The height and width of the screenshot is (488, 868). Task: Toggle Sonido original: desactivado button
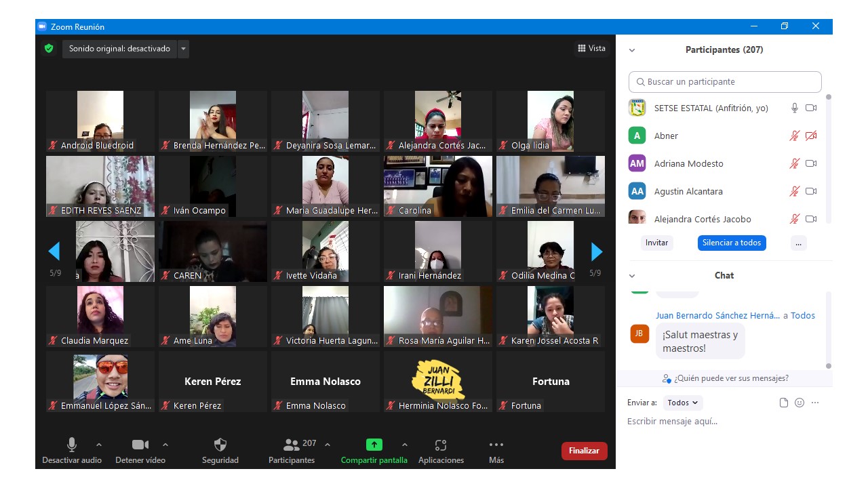pyautogui.click(x=119, y=49)
